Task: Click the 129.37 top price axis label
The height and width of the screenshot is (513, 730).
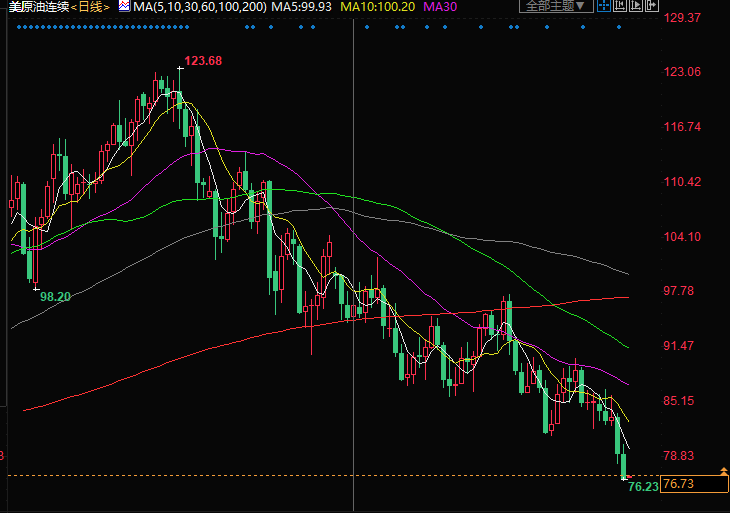Action: pyautogui.click(x=685, y=18)
